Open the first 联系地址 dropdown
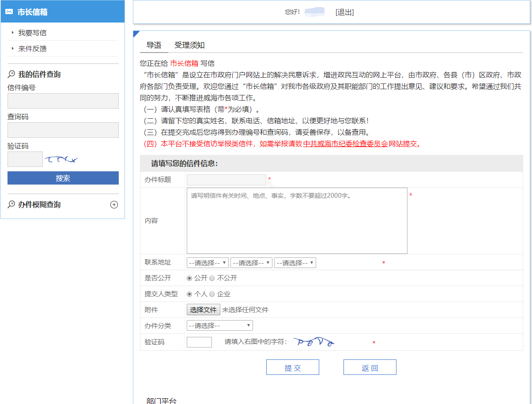Viewport: 532px width, 404px height. (x=208, y=263)
